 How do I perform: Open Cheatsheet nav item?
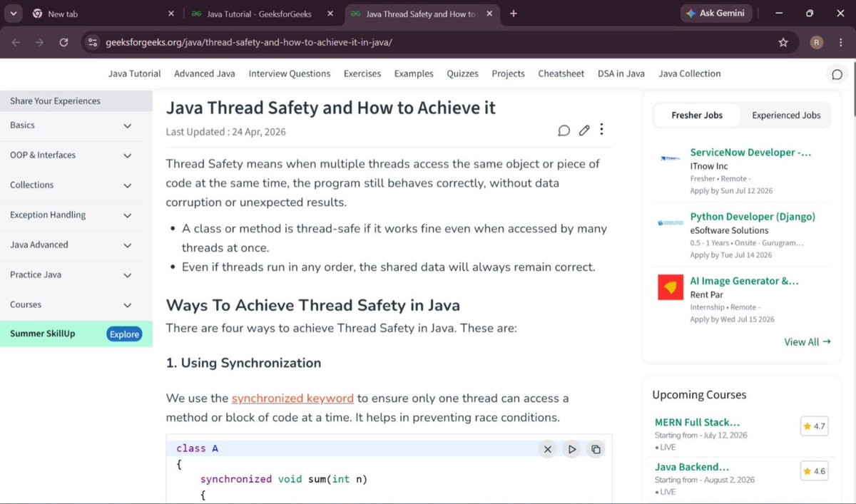(x=561, y=74)
